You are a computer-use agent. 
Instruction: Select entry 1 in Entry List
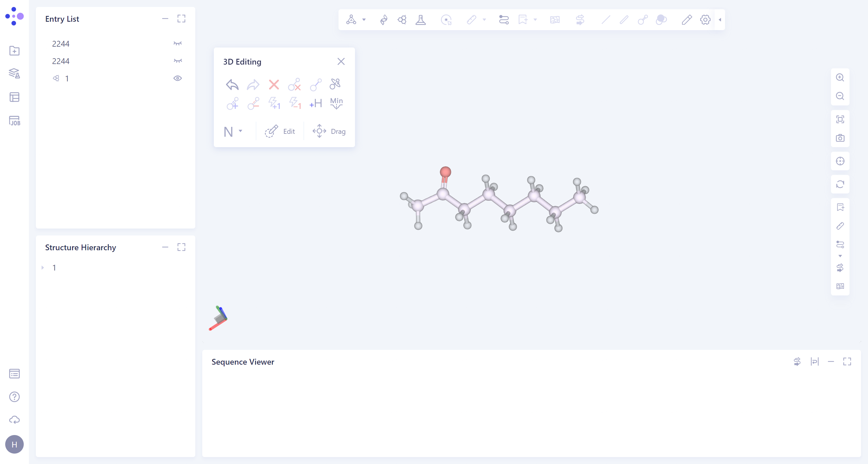(67, 78)
